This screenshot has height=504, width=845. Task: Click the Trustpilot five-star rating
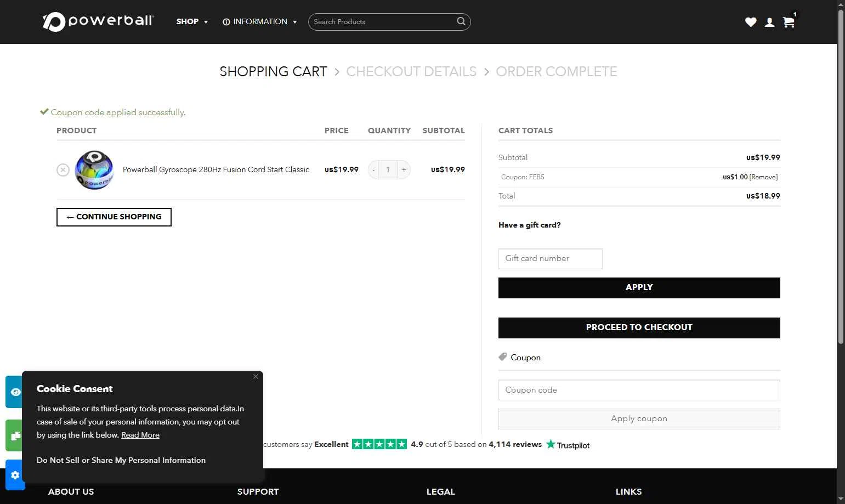pos(379,444)
